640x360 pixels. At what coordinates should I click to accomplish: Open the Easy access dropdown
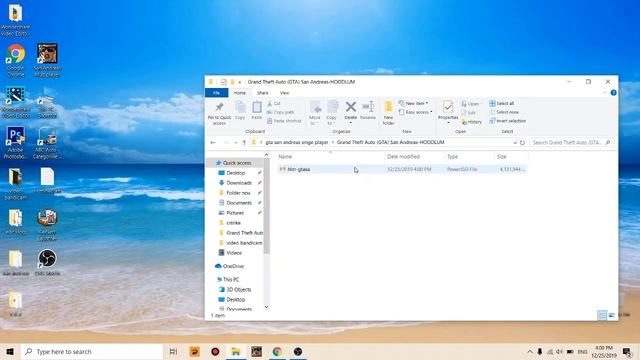point(416,112)
